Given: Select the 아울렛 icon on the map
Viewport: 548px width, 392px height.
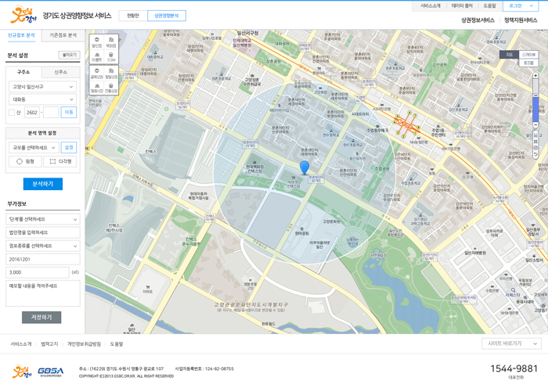Looking at the screenshot, I should tap(96, 56).
